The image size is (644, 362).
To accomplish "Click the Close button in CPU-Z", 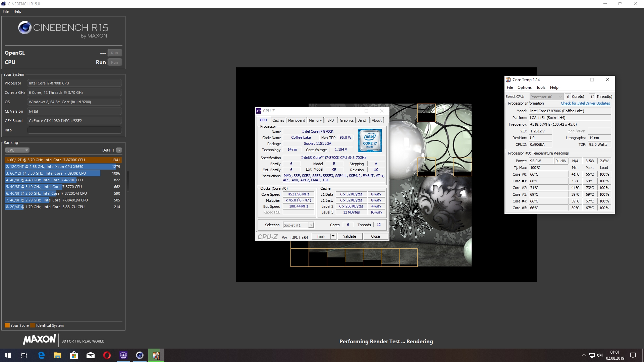I will pos(375,236).
